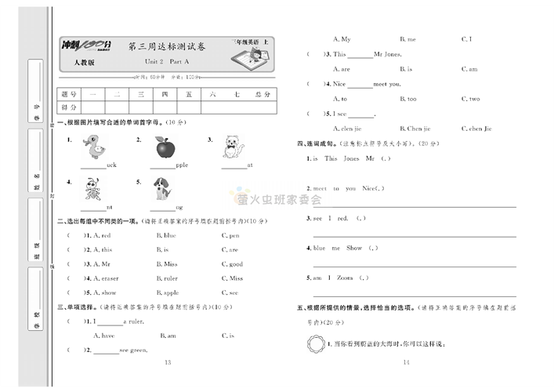Viewport: 554px width, 392px height.
Task: Select option 'B. ruler' in section two
Action: click(167, 278)
